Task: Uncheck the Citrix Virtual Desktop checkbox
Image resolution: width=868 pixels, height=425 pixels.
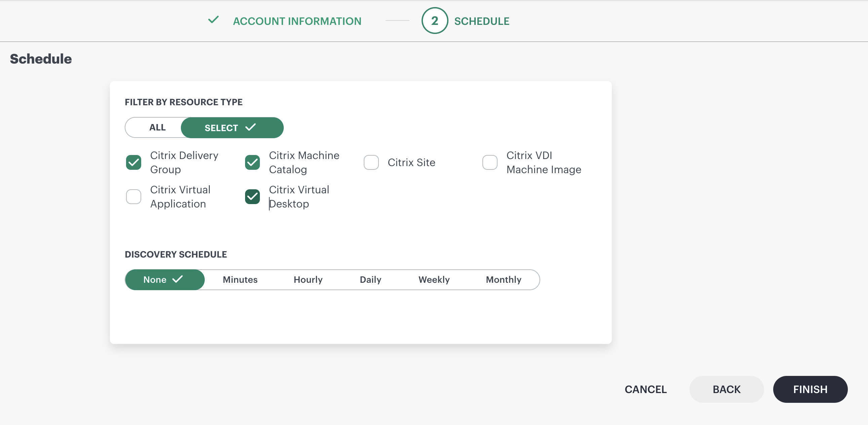Action: [x=252, y=197]
